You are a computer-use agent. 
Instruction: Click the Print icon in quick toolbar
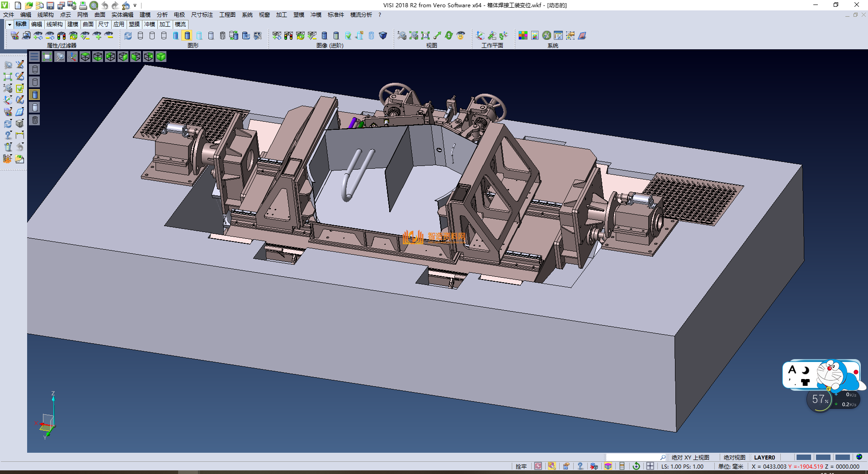pos(83,5)
